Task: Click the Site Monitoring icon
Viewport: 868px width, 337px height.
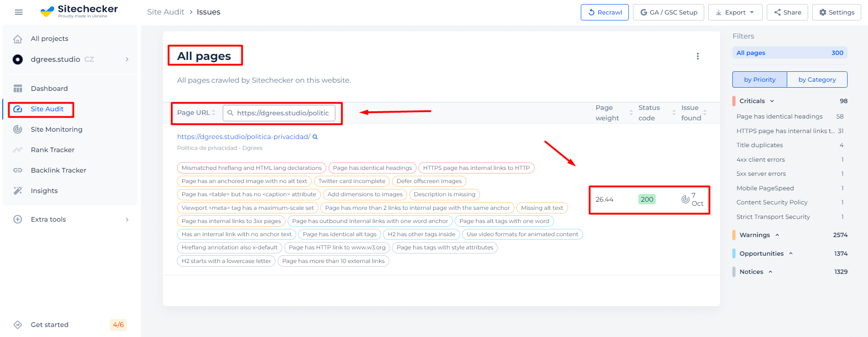Action: (x=18, y=129)
